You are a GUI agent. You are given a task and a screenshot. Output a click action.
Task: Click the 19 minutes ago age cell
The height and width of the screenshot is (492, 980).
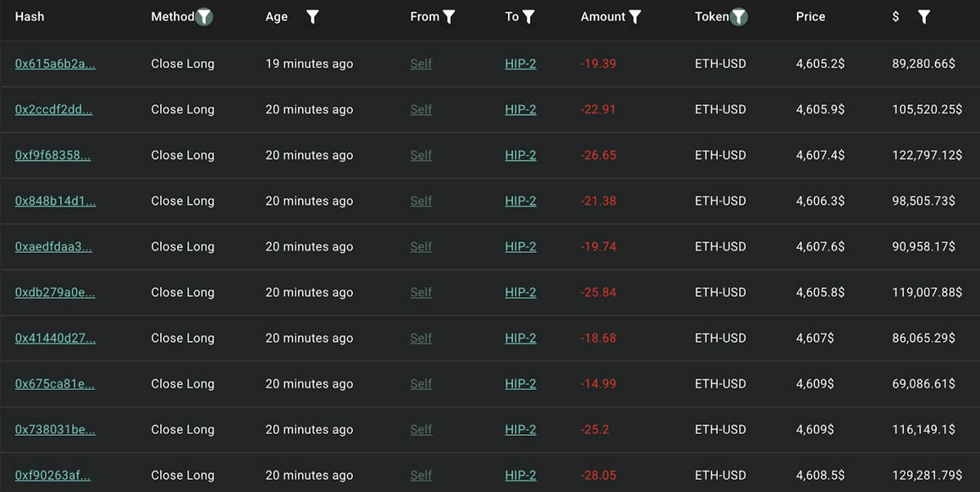310,64
